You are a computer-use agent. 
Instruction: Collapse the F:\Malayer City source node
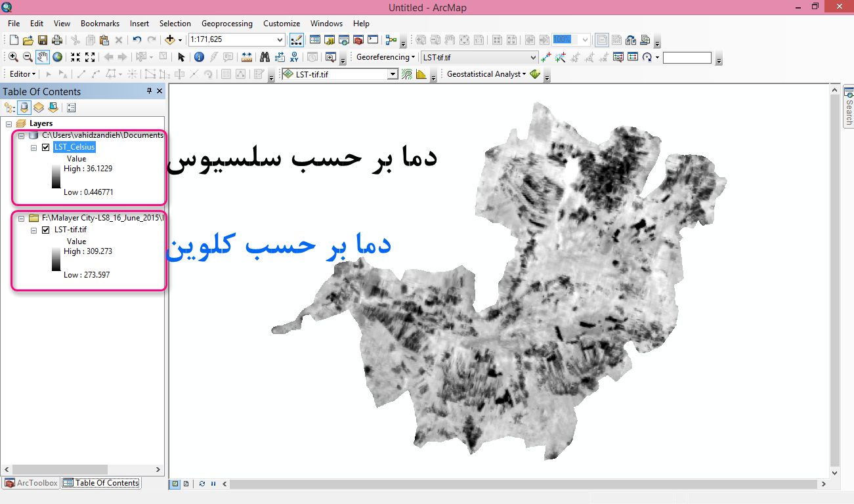pyautogui.click(x=21, y=218)
